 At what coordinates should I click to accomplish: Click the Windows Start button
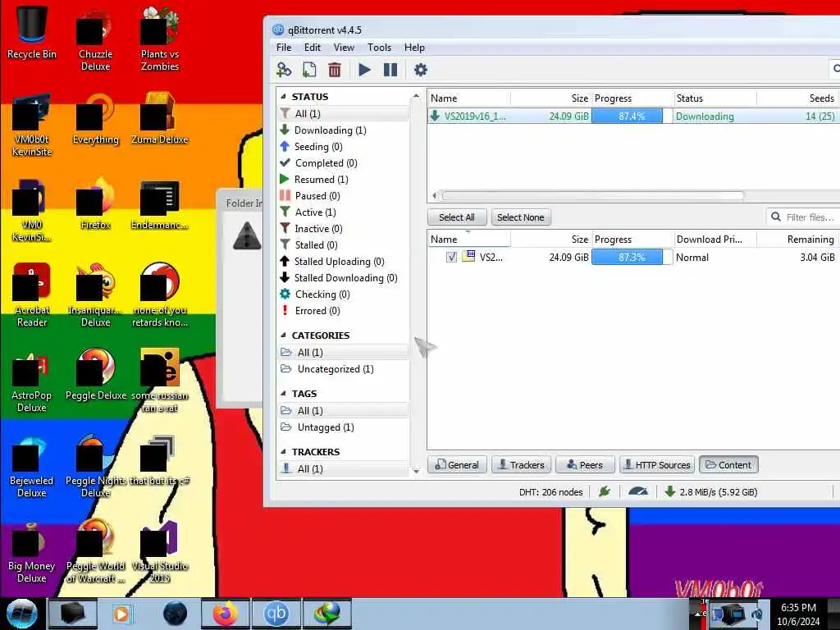tap(22, 614)
